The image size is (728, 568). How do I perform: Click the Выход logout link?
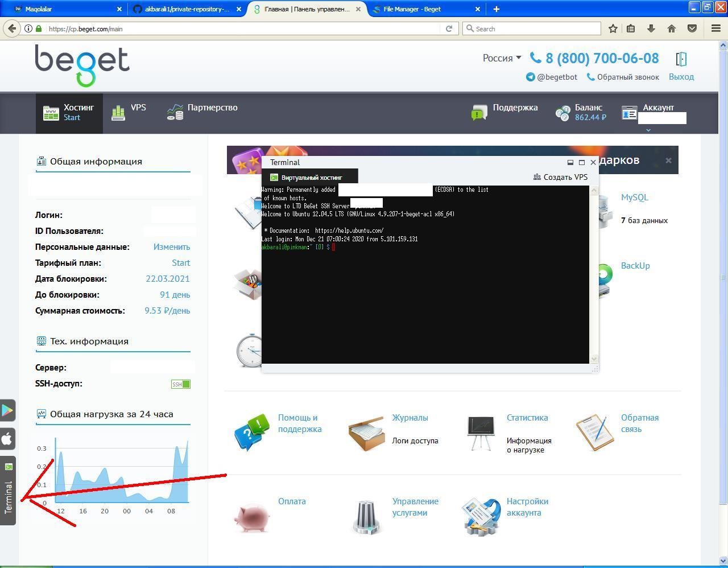(681, 77)
